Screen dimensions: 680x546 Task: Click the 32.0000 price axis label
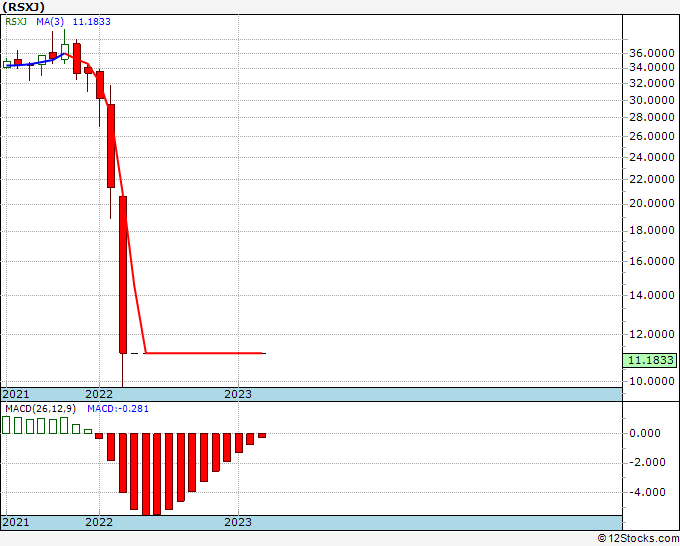pyautogui.click(x=652, y=83)
